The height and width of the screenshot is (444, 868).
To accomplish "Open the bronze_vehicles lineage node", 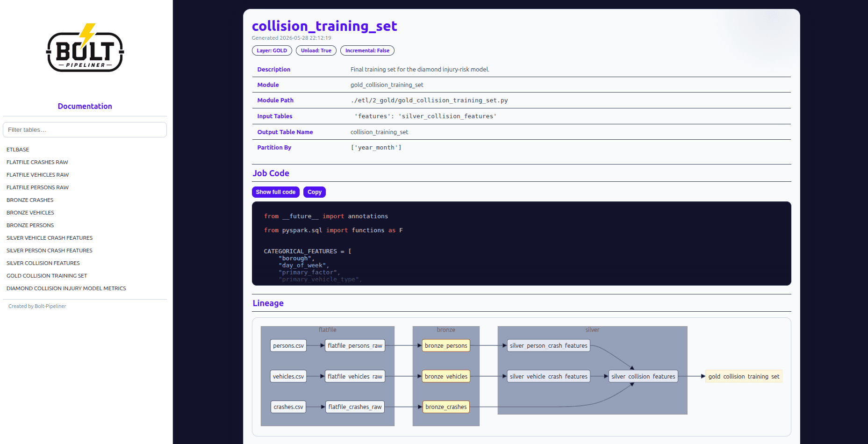I will tap(446, 376).
